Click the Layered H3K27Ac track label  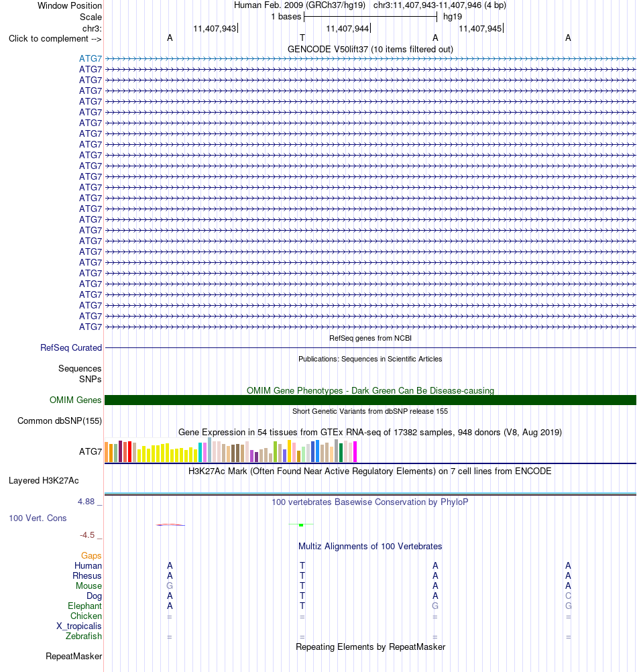pos(44,481)
